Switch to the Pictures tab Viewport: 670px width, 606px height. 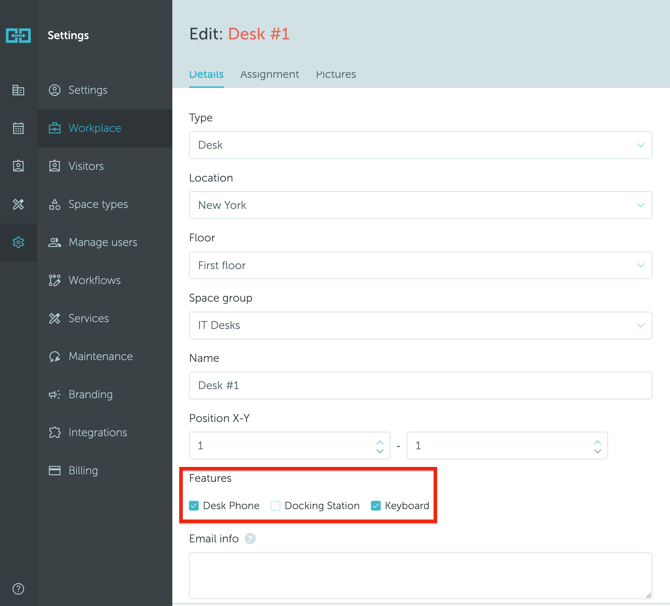coord(336,74)
